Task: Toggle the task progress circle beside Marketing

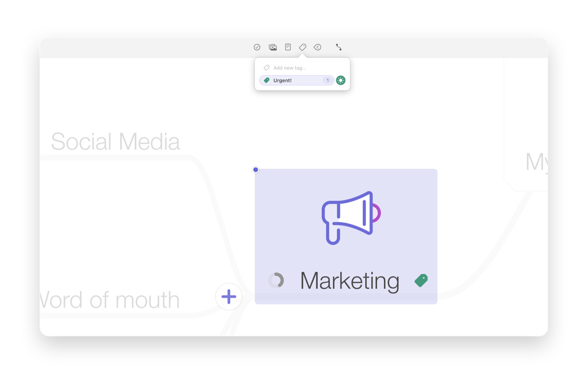Action: tap(277, 280)
